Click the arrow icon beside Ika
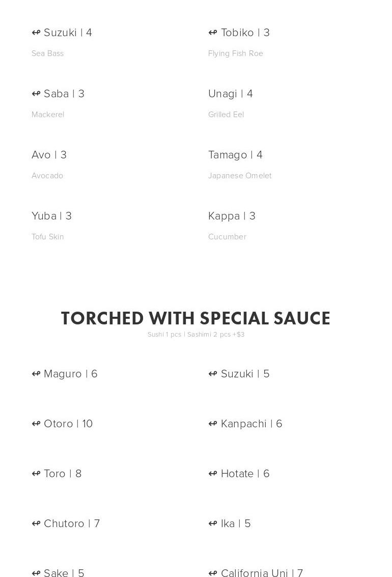Image resolution: width=392 pixels, height=577 pixels. tap(213, 524)
